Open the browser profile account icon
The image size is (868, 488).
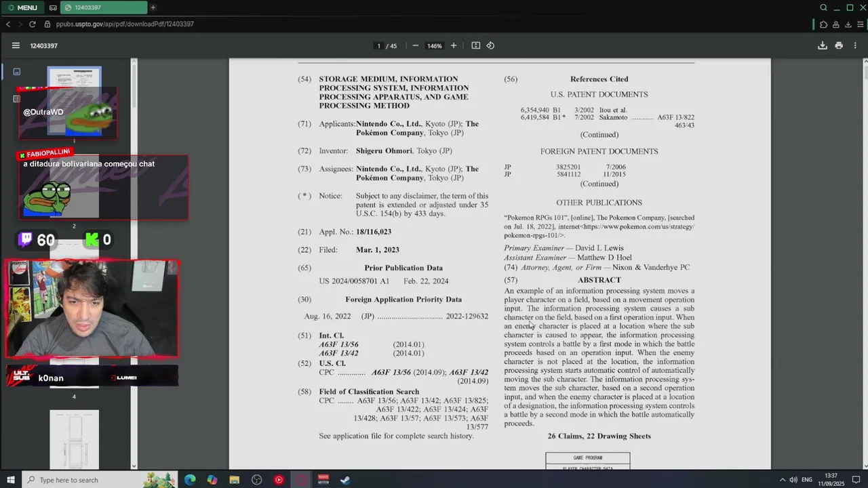[836, 24]
